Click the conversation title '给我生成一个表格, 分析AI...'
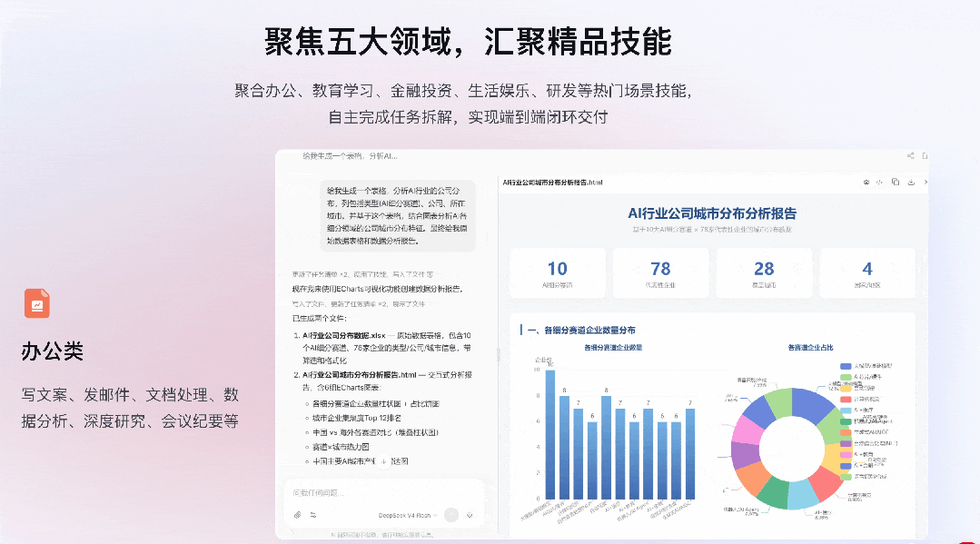Image resolution: width=980 pixels, height=544 pixels. click(350, 156)
